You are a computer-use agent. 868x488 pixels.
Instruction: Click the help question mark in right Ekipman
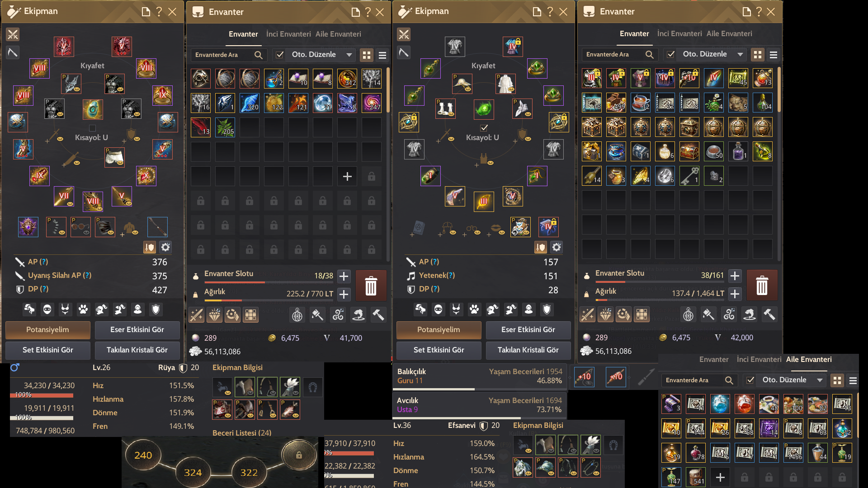[550, 12]
